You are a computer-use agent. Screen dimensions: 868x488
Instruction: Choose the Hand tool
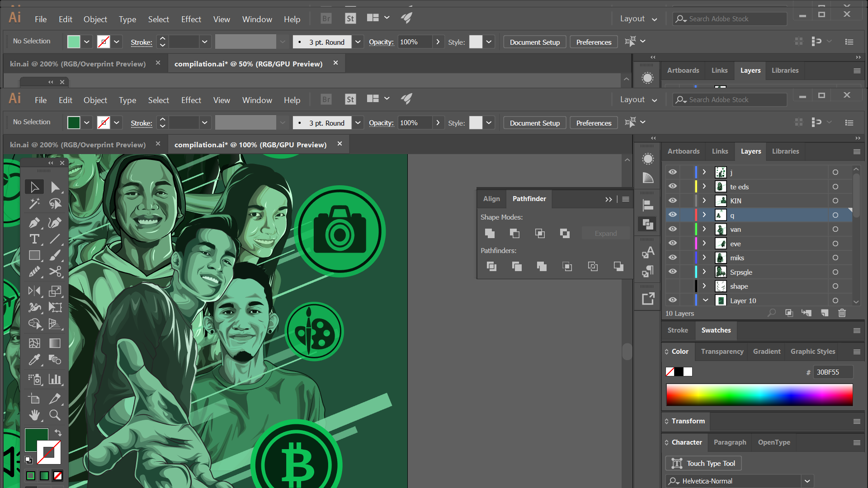[34, 415]
